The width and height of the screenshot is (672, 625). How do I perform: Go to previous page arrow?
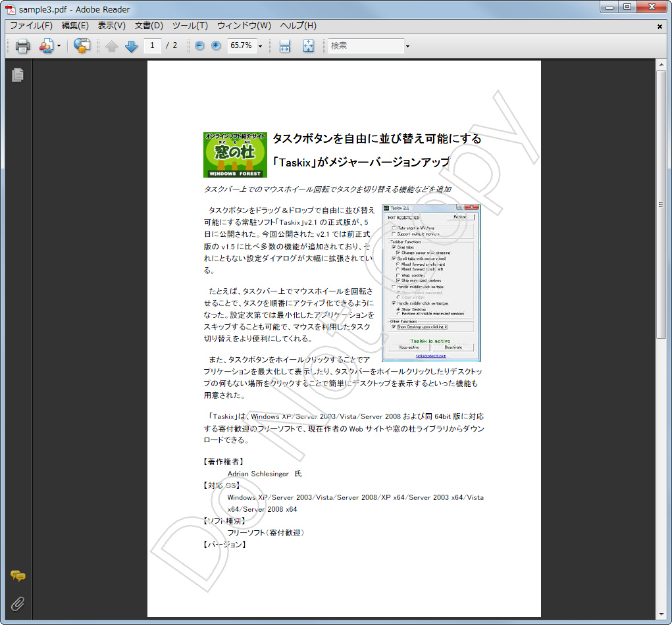pos(111,46)
